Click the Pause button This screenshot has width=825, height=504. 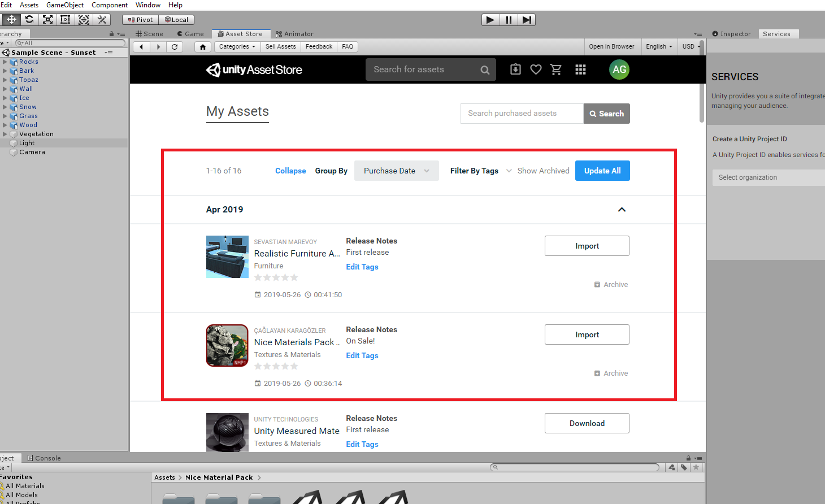(x=509, y=20)
